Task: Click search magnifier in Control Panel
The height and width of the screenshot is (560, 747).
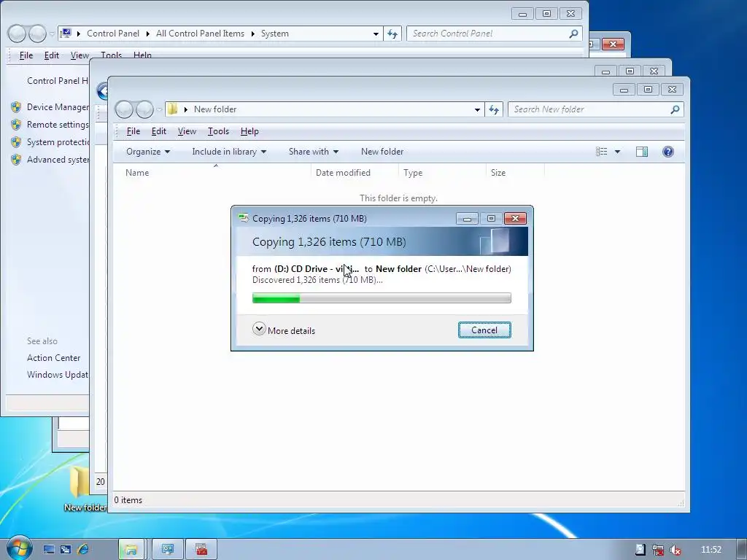Action: [x=573, y=34]
